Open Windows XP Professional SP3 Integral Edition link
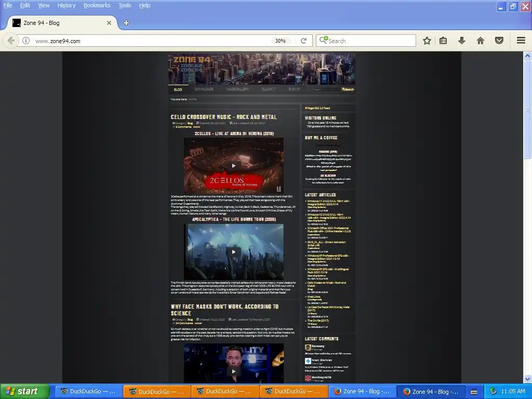Image resolution: width=532 pixels, height=399 pixels. (x=328, y=257)
